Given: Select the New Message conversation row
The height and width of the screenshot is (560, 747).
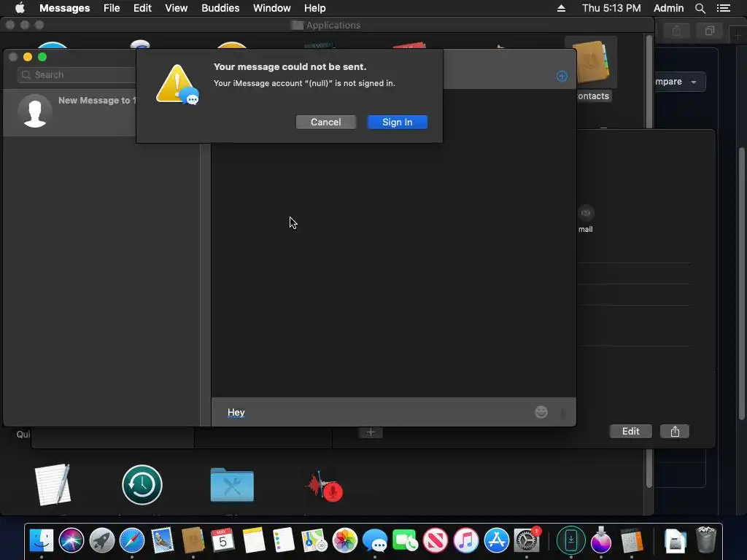Looking at the screenshot, I should [x=69, y=112].
